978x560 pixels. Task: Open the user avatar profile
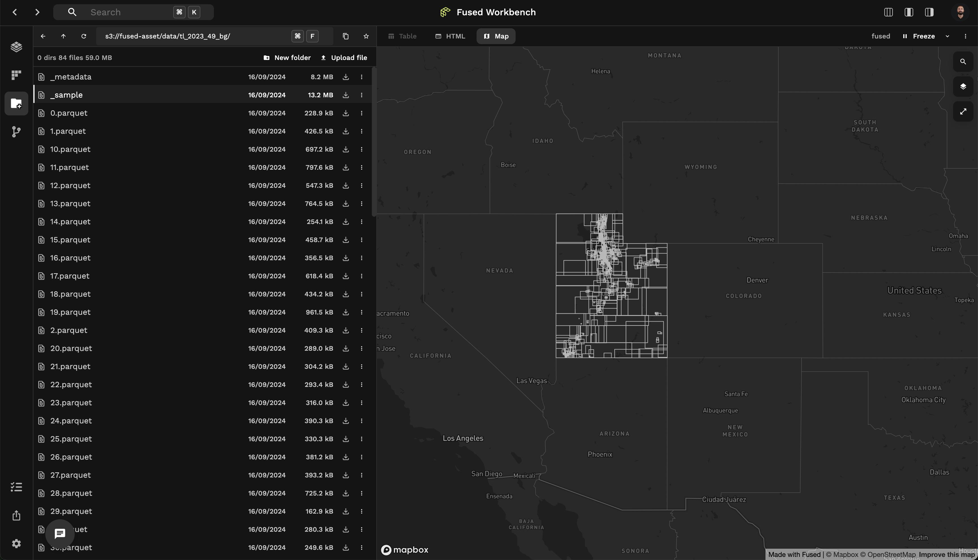coord(960,12)
